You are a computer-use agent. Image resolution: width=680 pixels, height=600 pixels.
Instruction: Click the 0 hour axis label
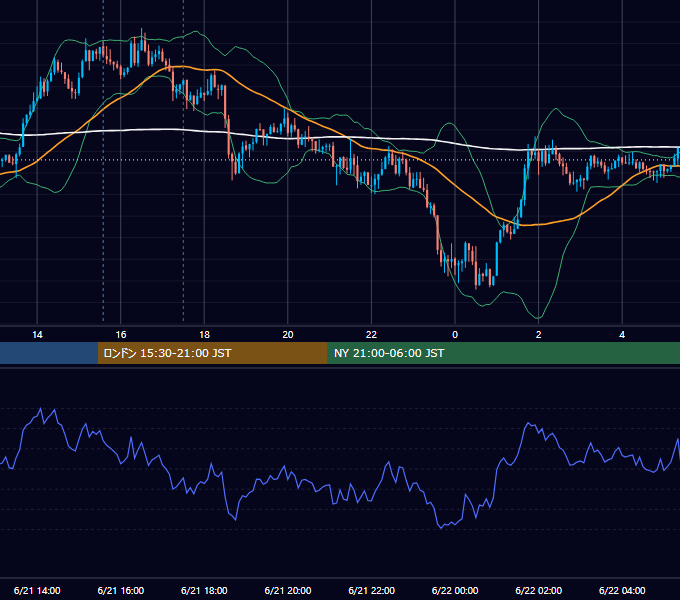click(455, 335)
